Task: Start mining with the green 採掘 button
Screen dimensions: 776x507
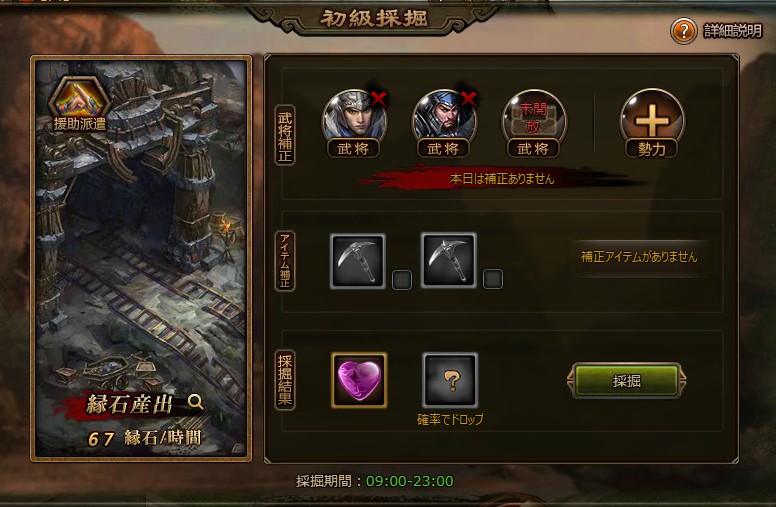Action: 627,380
